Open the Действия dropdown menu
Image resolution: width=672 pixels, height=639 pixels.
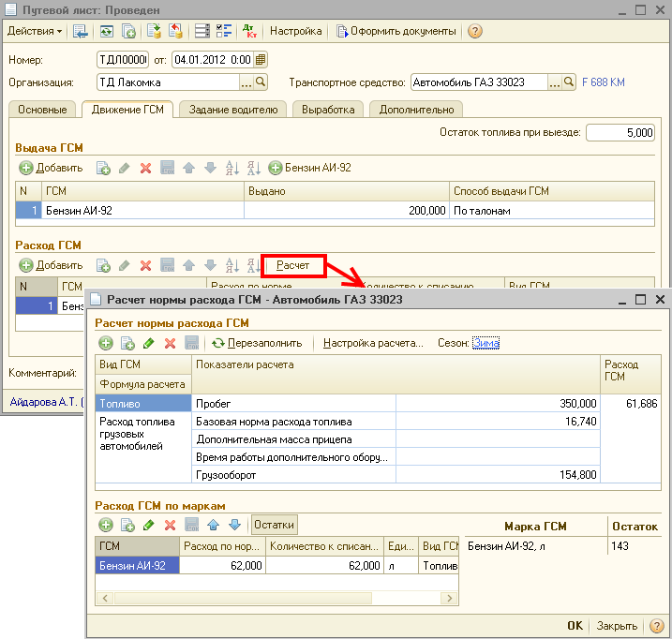coord(35,31)
